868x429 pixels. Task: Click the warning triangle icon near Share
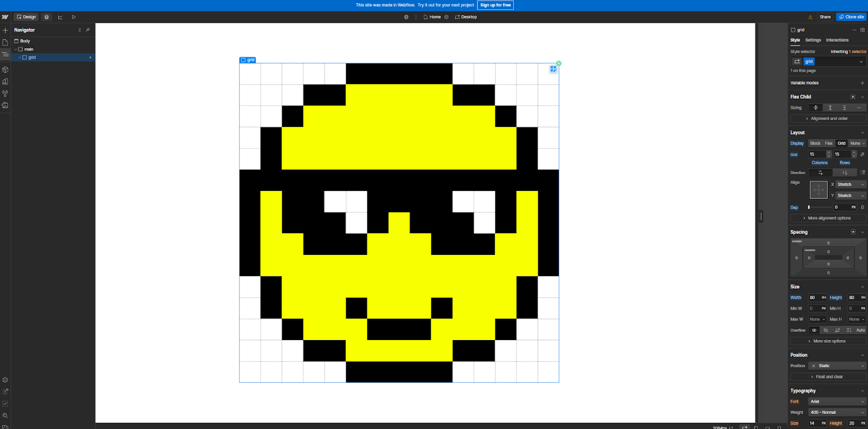click(810, 17)
